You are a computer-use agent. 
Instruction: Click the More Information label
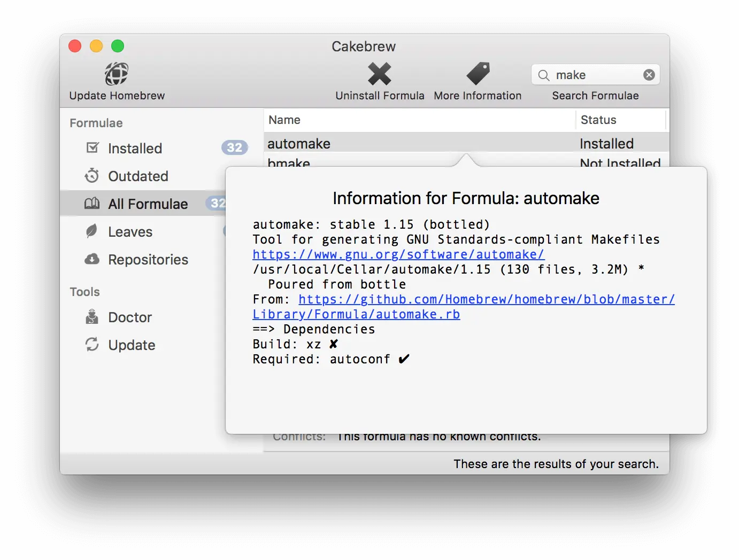click(478, 96)
